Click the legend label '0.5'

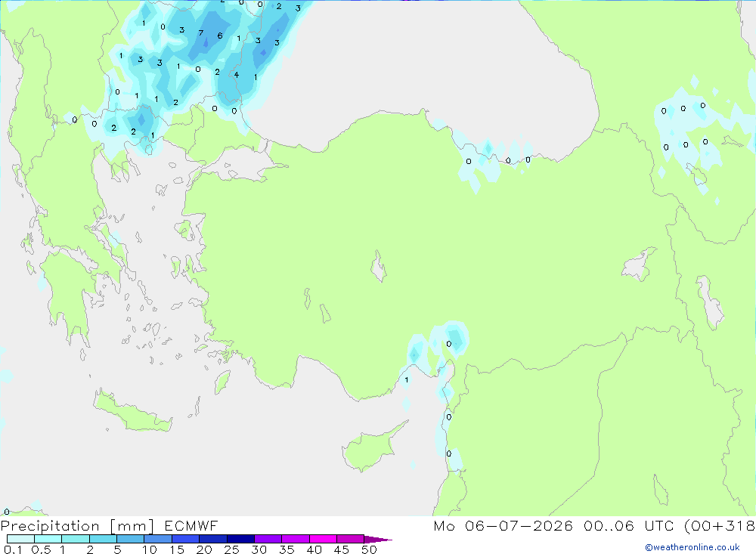(41, 549)
